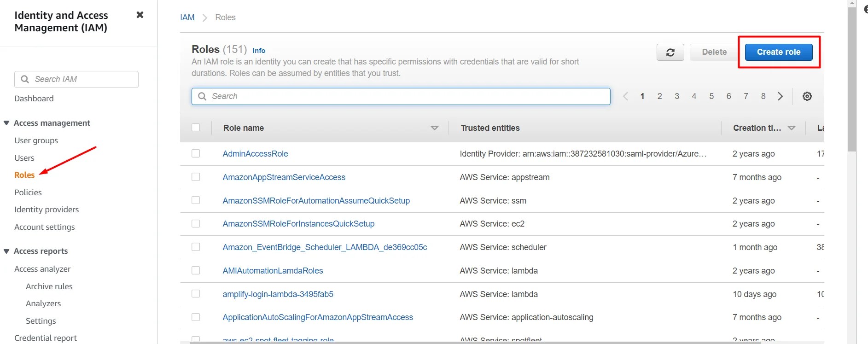868x344 pixels.
Task: Focus the roles Search input field
Action: click(401, 96)
